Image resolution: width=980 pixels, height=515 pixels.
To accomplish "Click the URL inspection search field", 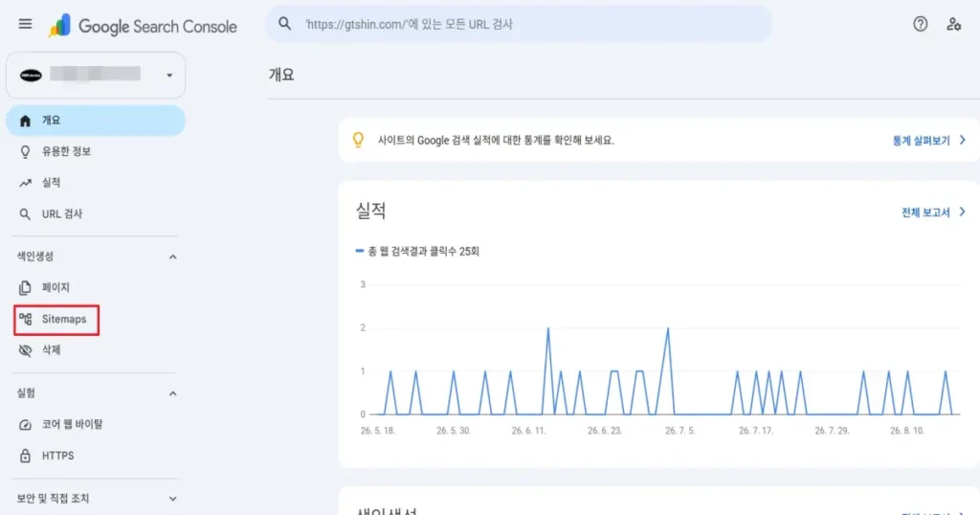I will point(519,24).
